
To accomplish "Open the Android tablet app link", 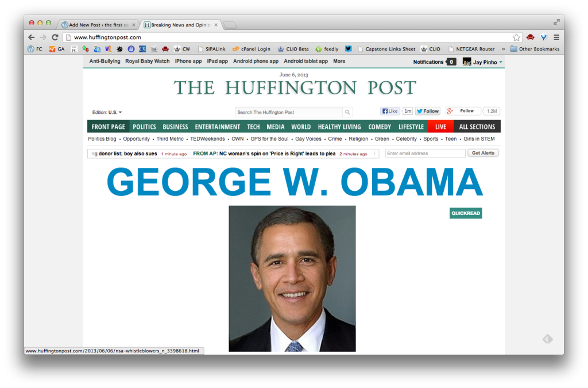I will (x=305, y=61).
